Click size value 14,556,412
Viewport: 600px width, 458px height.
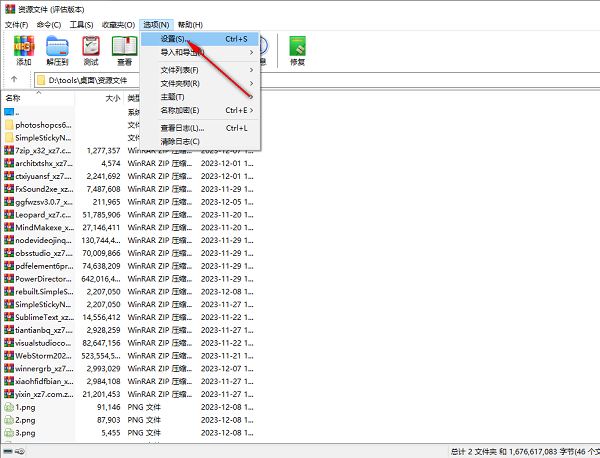(x=101, y=317)
